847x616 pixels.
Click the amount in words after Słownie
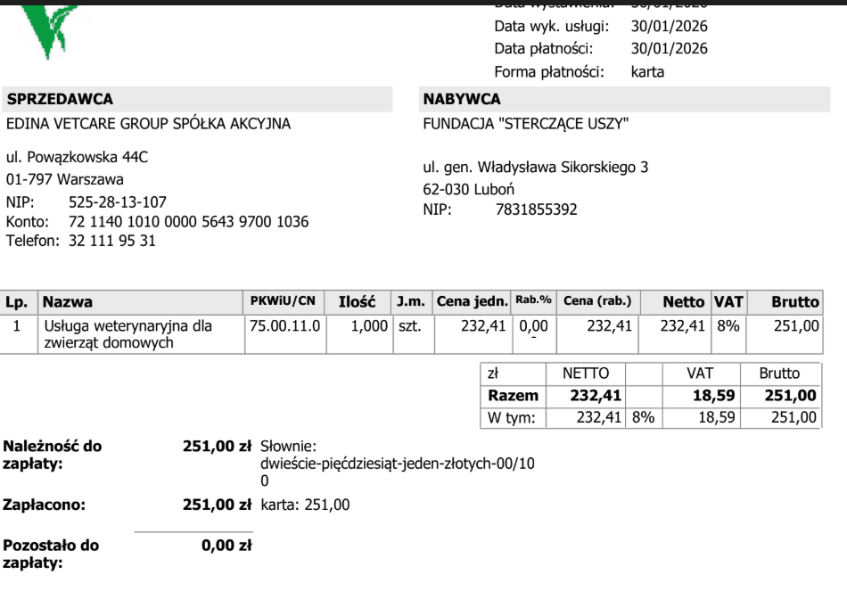coord(397,472)
